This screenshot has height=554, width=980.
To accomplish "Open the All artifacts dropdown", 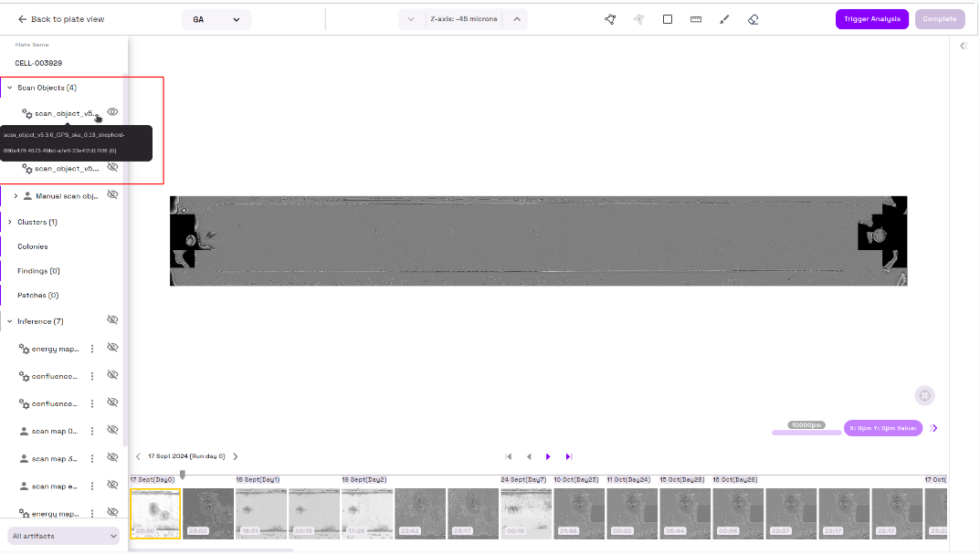I will point(64,536).
